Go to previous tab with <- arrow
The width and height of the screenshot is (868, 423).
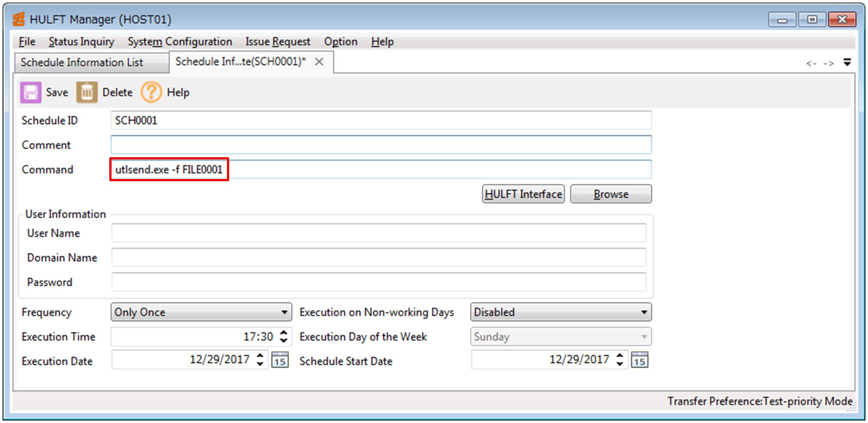point(811,64)
